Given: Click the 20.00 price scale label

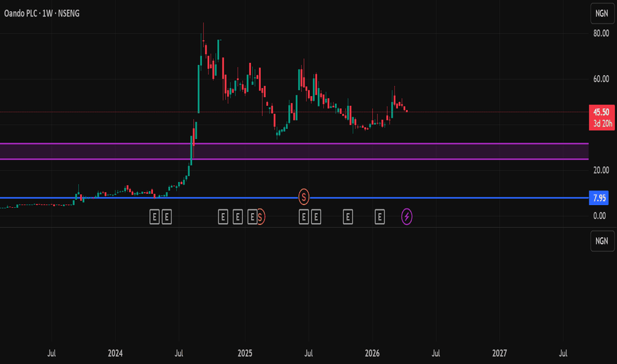Looking at the screenshot, I should 601,170.
